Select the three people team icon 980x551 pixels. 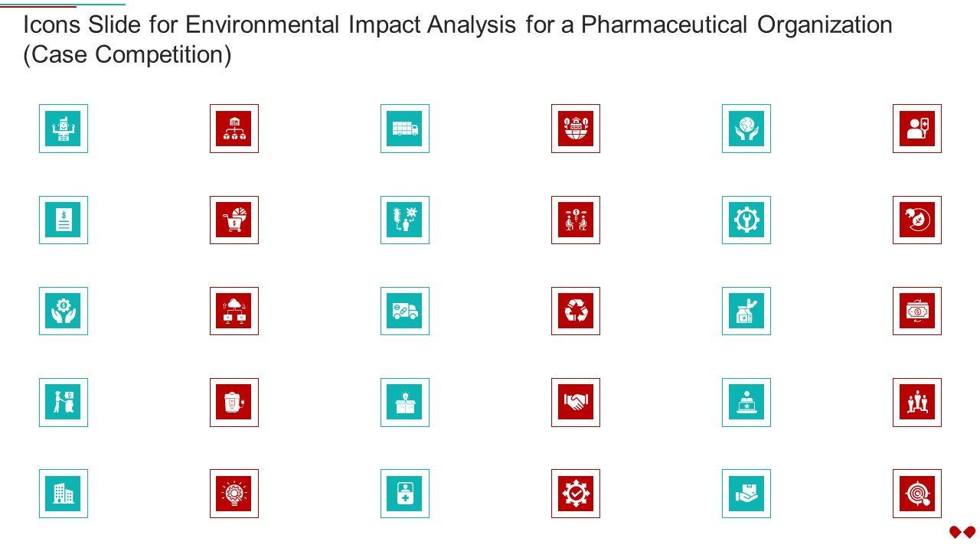917,402
